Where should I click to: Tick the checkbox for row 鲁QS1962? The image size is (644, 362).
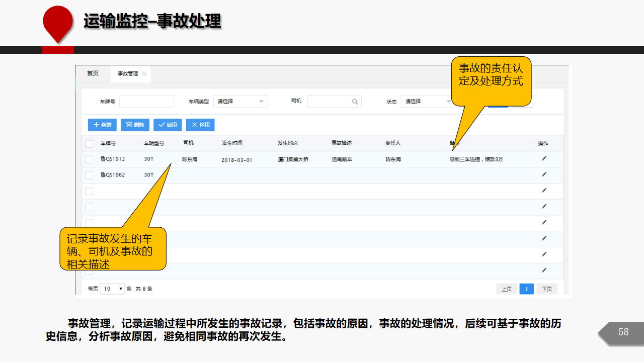[x=89, y=175]
